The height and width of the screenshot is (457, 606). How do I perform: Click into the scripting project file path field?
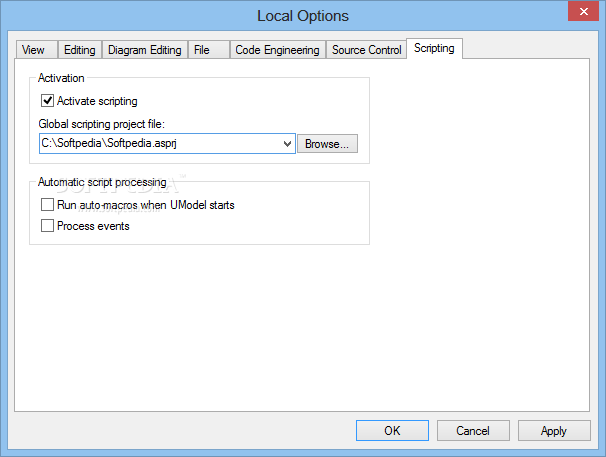160,144
